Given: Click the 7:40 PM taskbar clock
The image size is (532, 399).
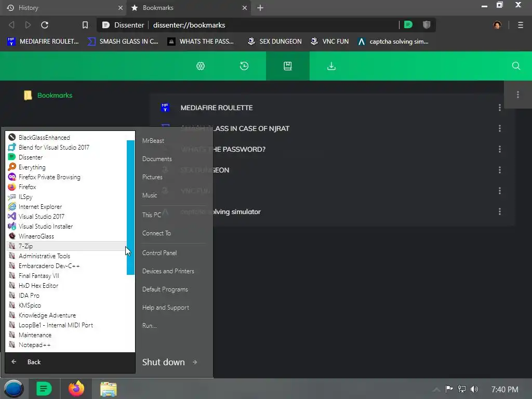Looking at the screenshot, I should (504, 389).
